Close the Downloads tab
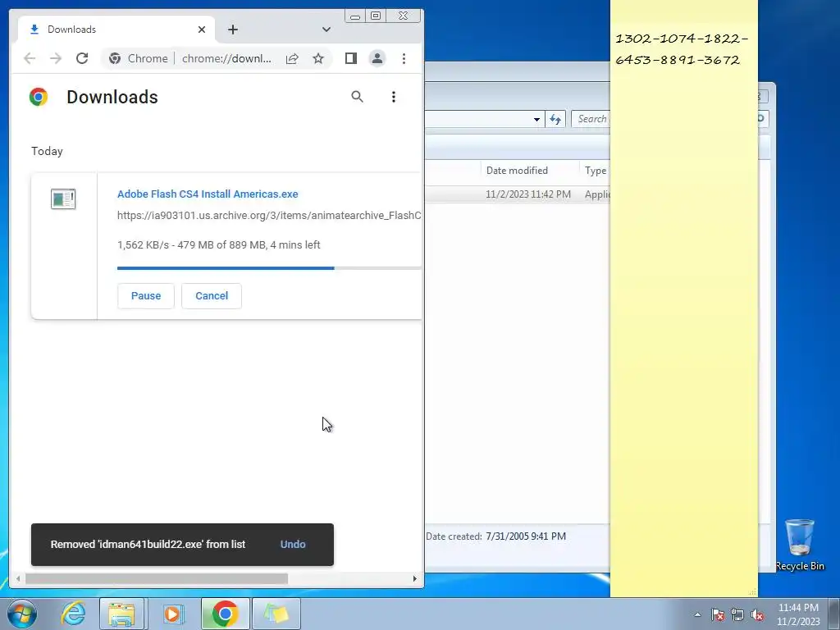Viewport: 840px width, 630px height. [x=202, y=30]
